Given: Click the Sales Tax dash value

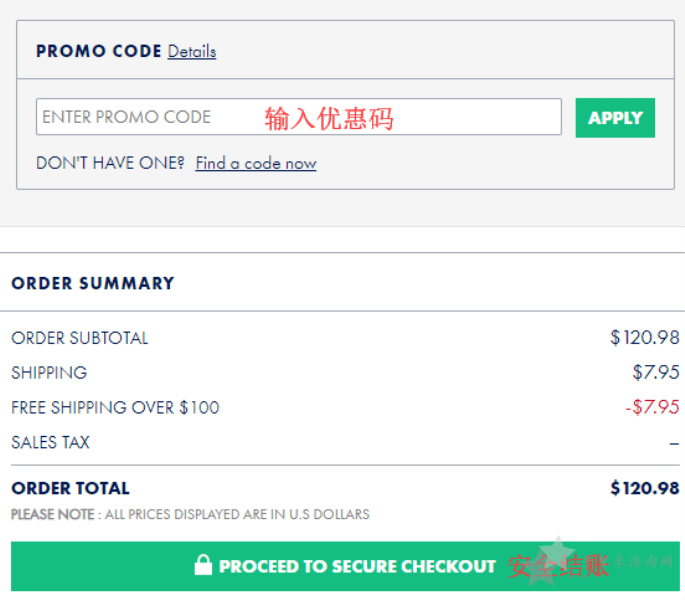Looking at the screenshot, I should (x=675, y=444).
